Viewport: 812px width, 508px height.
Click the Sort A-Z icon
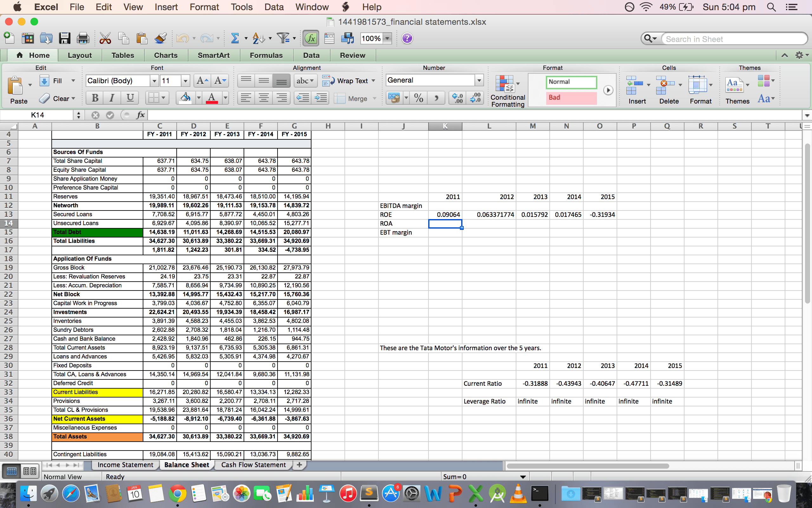259,38
